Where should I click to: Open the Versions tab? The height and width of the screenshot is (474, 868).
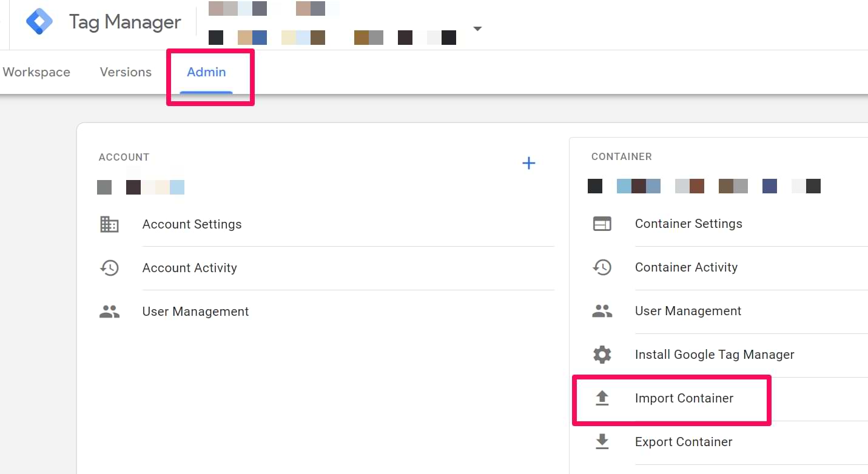click(x=126, y=72)
